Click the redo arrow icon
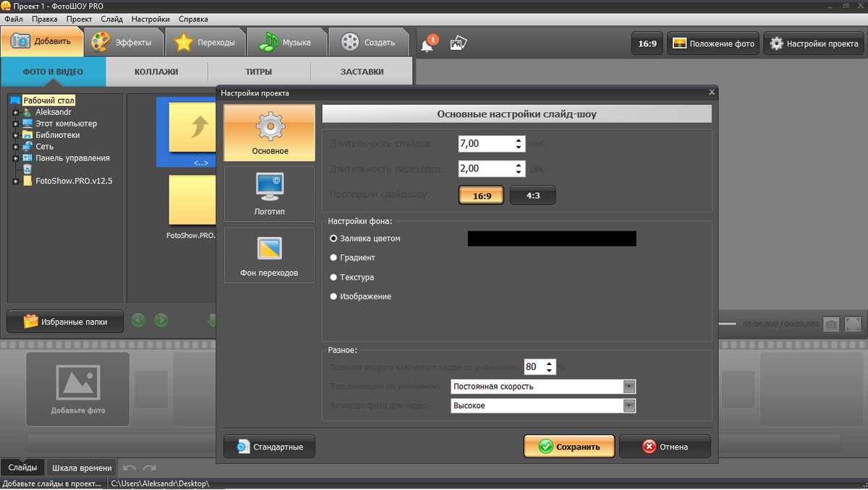 click(149, 468)
